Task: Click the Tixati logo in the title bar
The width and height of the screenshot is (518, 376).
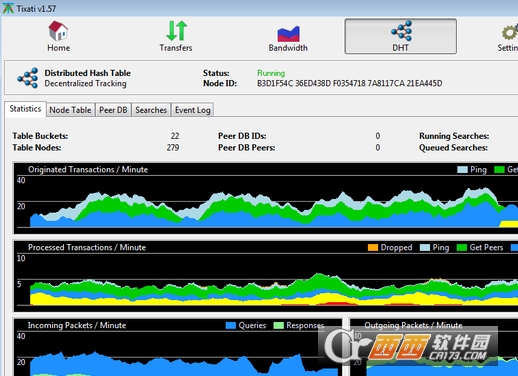Action: point(8,8)
